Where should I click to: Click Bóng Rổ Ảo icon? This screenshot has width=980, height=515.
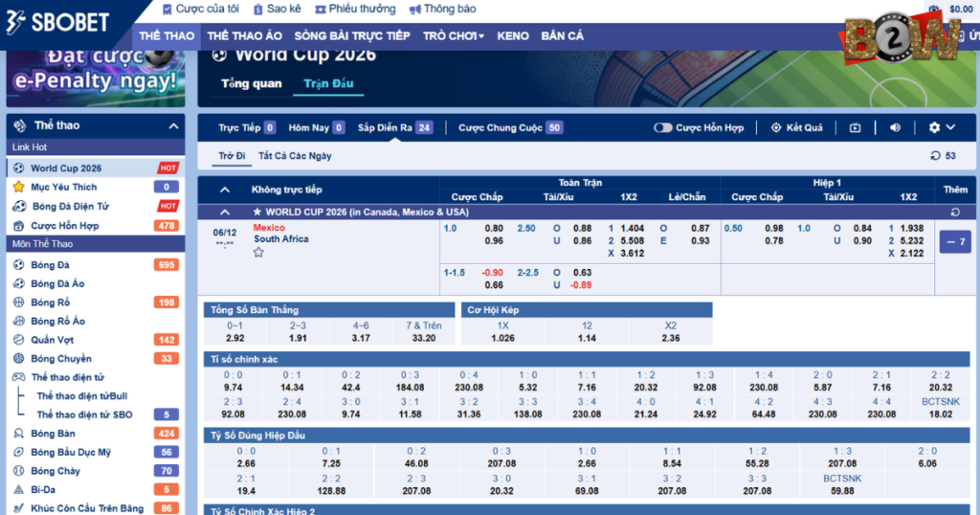pyautogui.click(x=19, y=322)
